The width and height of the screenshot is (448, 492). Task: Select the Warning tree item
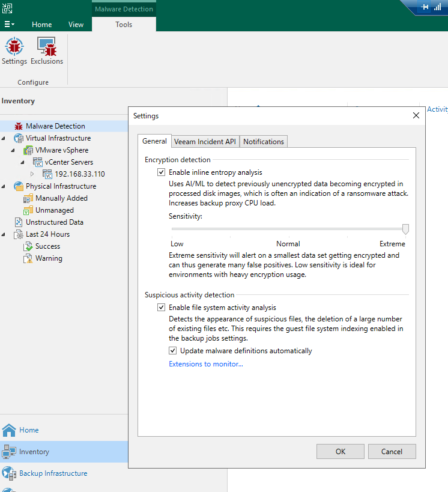pos(49,258)
